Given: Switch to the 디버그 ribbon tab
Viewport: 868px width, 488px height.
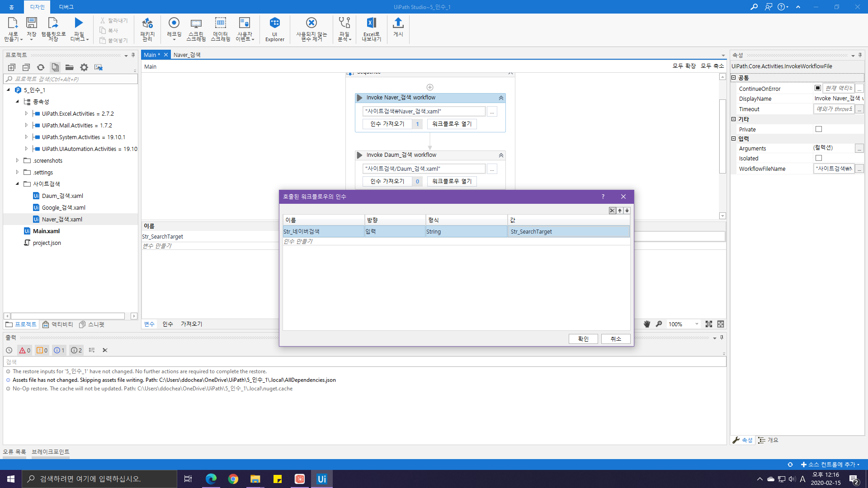Looking at the screenshot, I should pyautogui.click(x=66, y=7).
